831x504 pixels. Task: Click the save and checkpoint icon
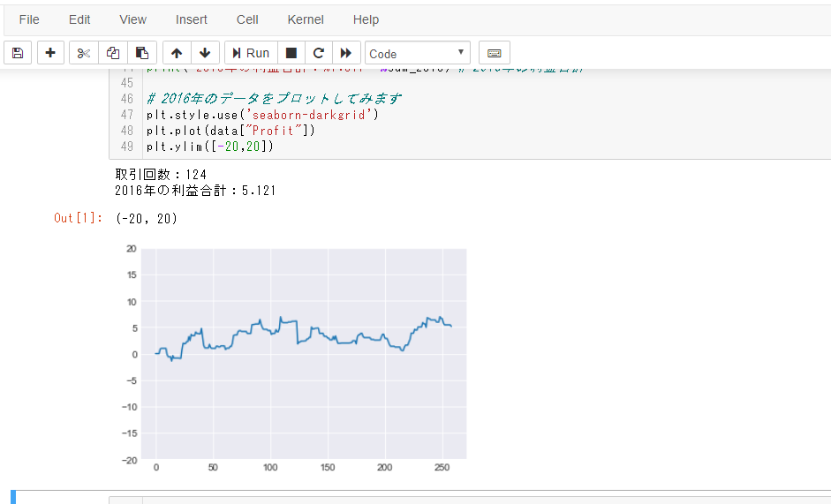(x=18, y=53)
